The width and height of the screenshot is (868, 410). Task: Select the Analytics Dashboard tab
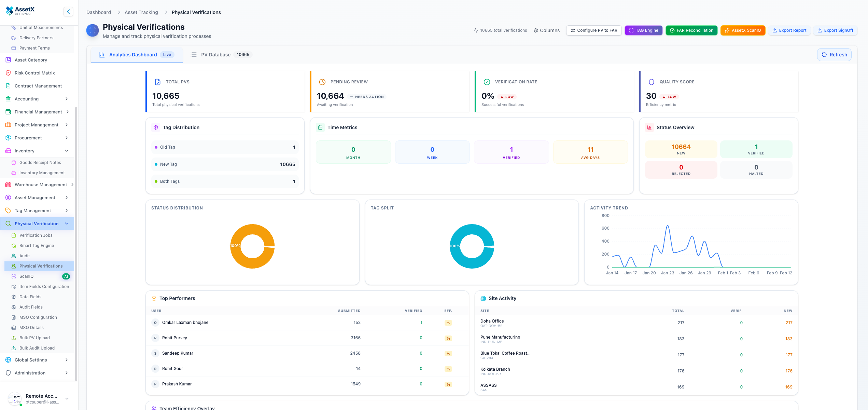(133, 54)
